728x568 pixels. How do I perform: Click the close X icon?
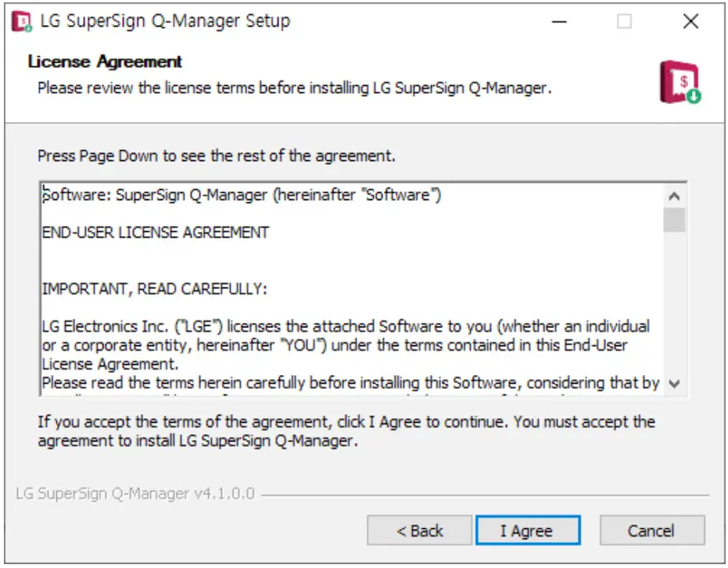[x=688, y=22]
